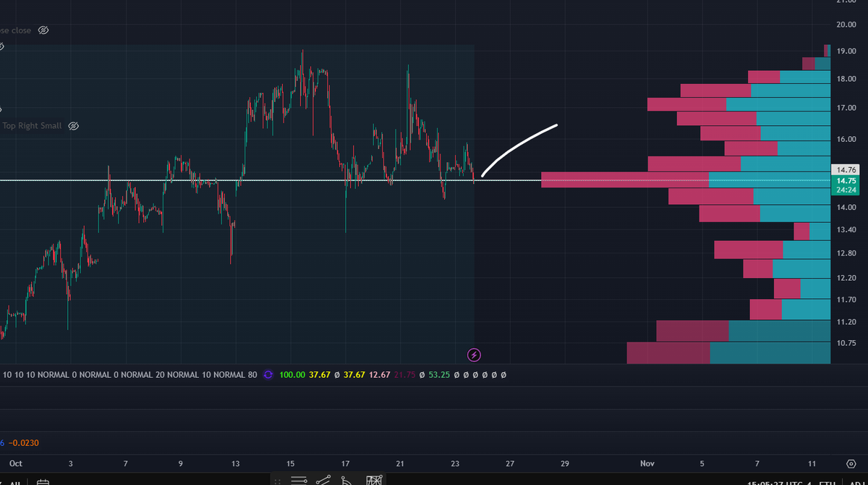Click the 16.00 price axis label
868x485 pixels.
tap(846, 139)
